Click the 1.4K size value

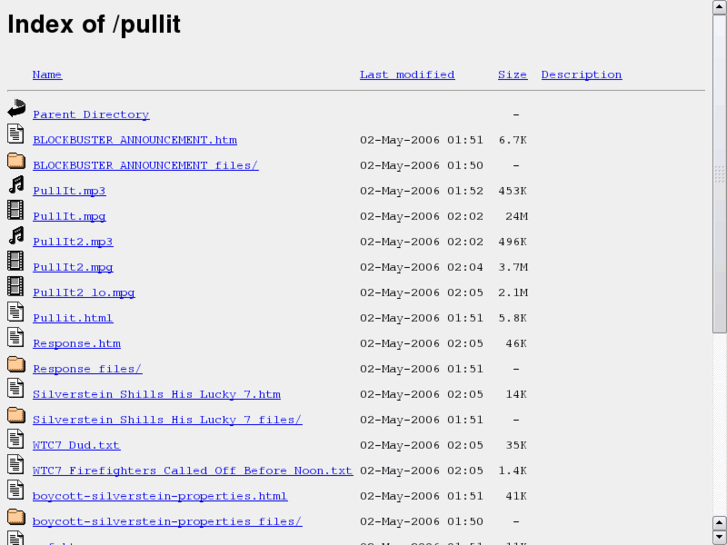pyautogui.click(x=512, y=471)
